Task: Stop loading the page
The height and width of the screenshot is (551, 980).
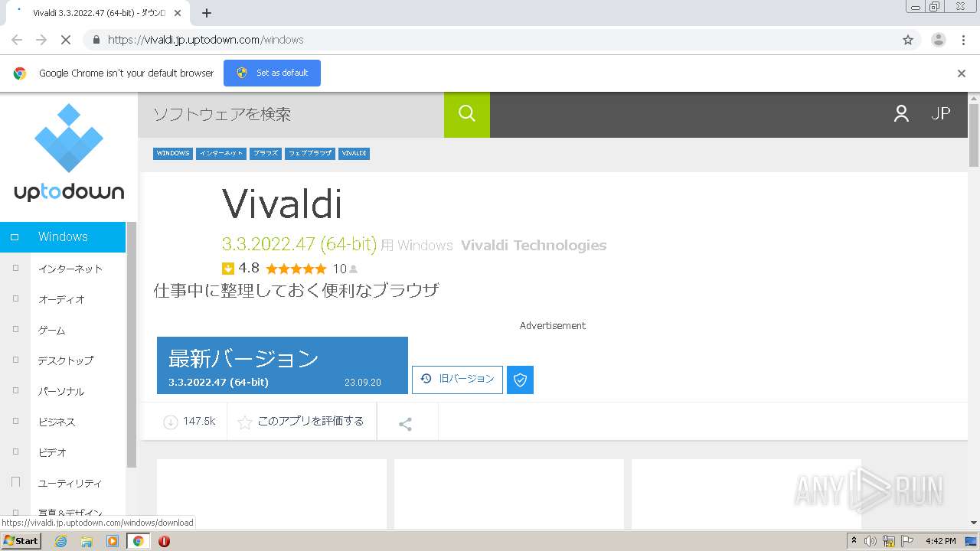Action: [x=66, y=40]
